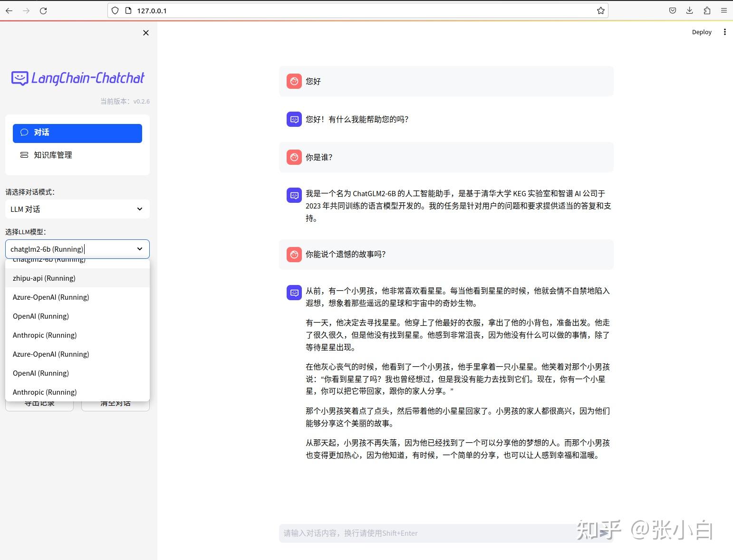Click the LangChain-Chatchat logo
This screenshot has height=560, width=733.
pyautogui.click(x=77, y=78)
